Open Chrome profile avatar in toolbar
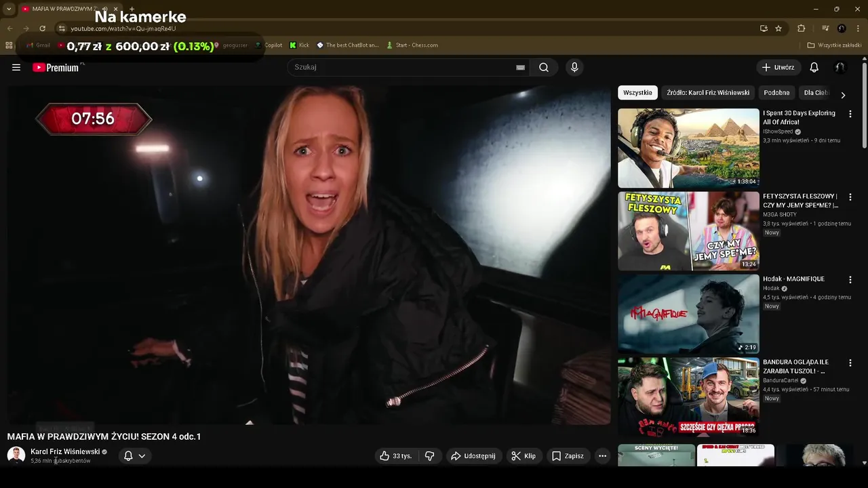The width and height of the screenshot is (868, 488). [x=842, y=28]
